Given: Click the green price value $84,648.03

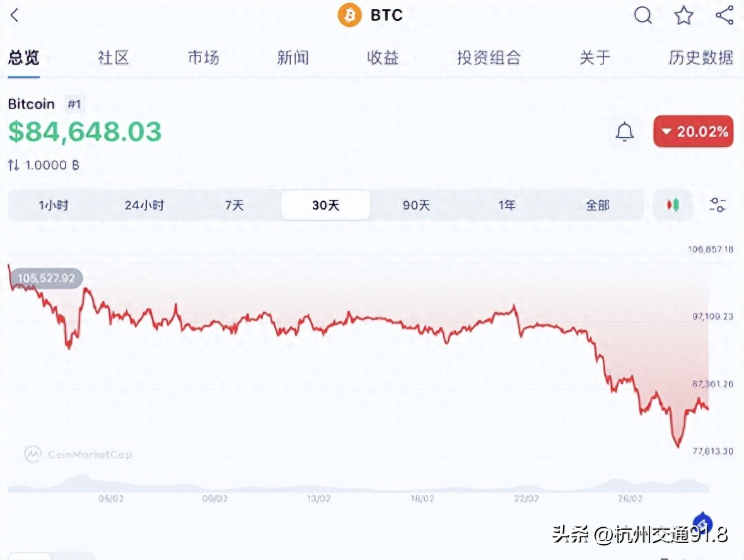Looking at the screenshot, I should 84,132.
